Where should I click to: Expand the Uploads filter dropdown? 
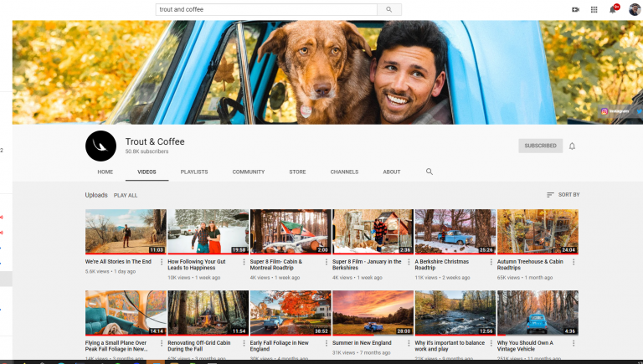click(96, 195)
